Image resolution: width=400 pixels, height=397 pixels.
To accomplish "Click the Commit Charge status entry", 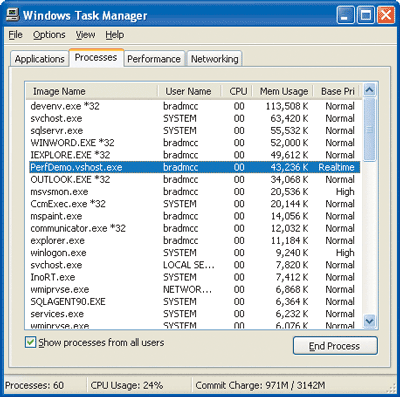I will pyautogui.click(x=260, y=385).
